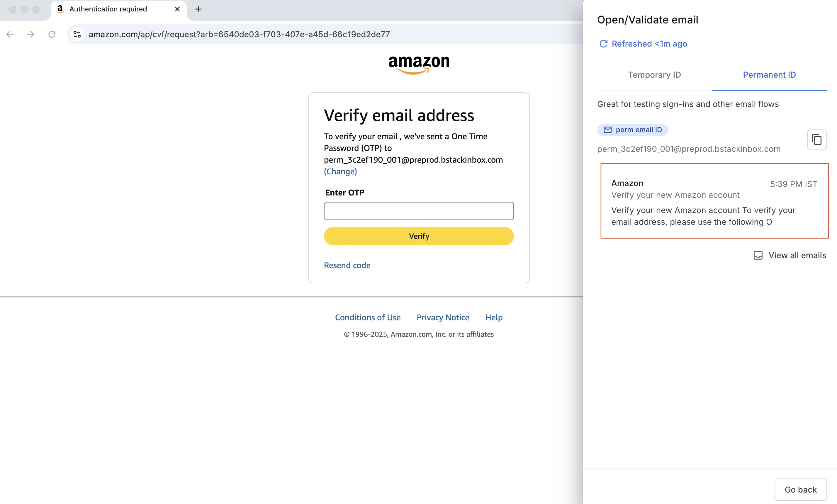The image size is (837, 504).
Task: Click the copy email ID icon
Action: 816,139
